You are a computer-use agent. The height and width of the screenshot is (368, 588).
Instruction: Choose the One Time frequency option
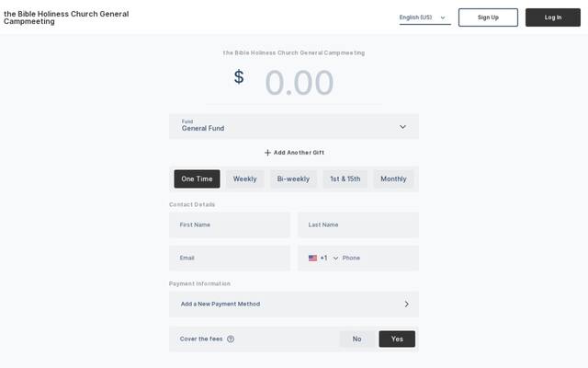pyautogui.click(x=197, y=179)
